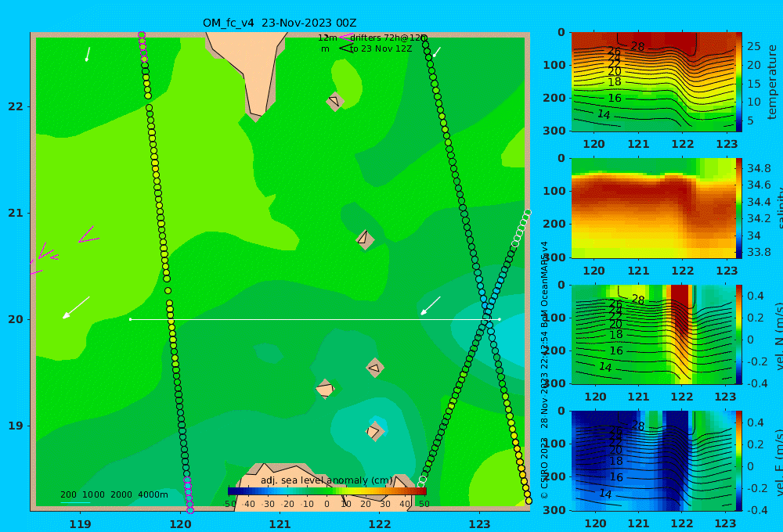Screen dimensions: 783x532
Task: Click the magenta drifter arrow in the legend
Action: [345, 38]
